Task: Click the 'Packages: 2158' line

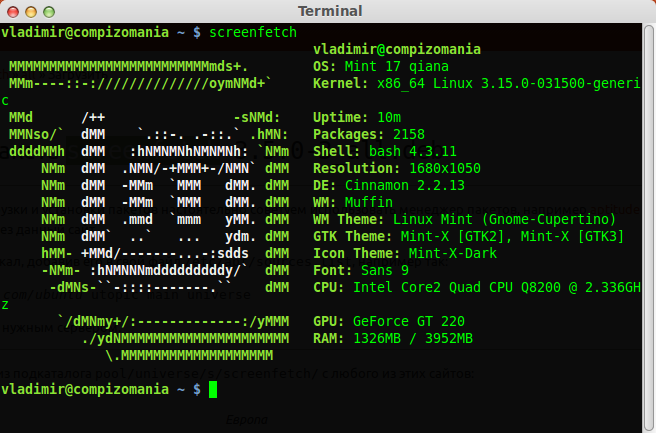Action: tap(369, 134)
